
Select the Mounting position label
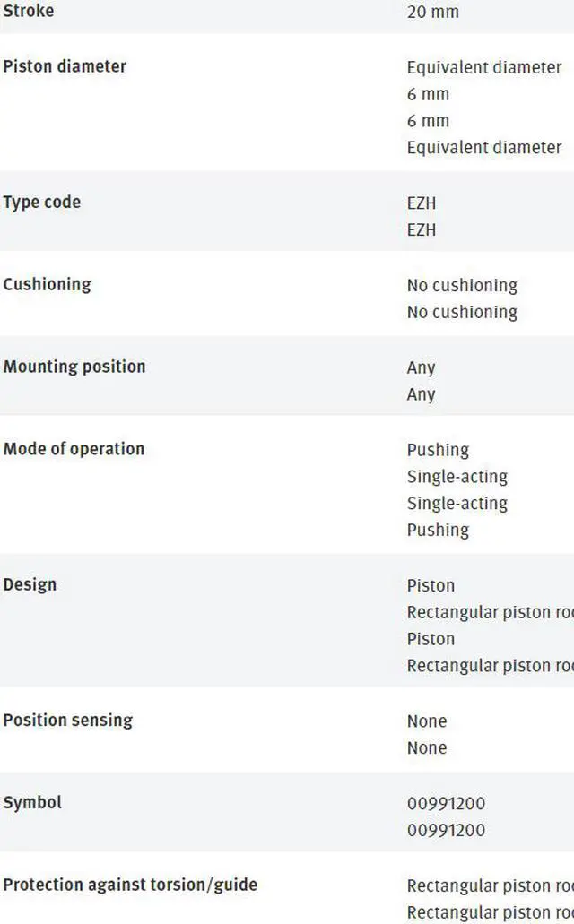tap(74, 367)
